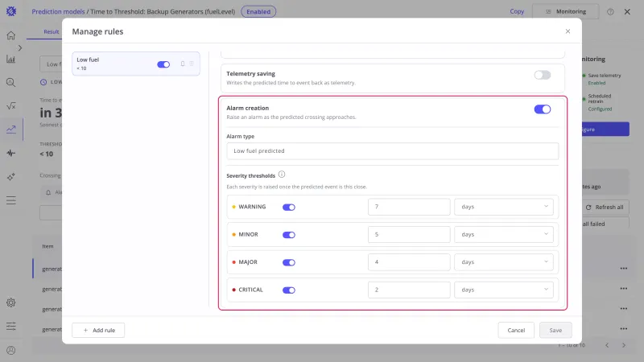Screen dimensions: 644x362
Task: Expand the sidebar with the chevron arrow
Action: [x=19, y=48]
